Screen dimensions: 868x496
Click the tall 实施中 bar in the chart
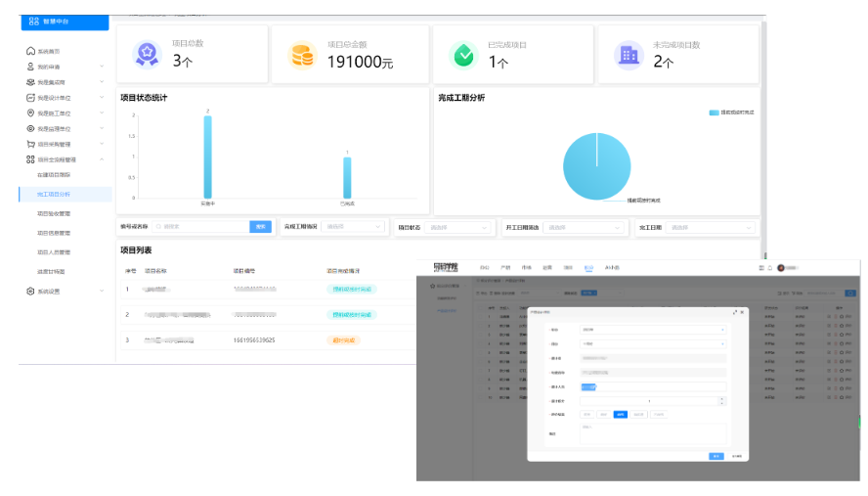pos(207,157)
